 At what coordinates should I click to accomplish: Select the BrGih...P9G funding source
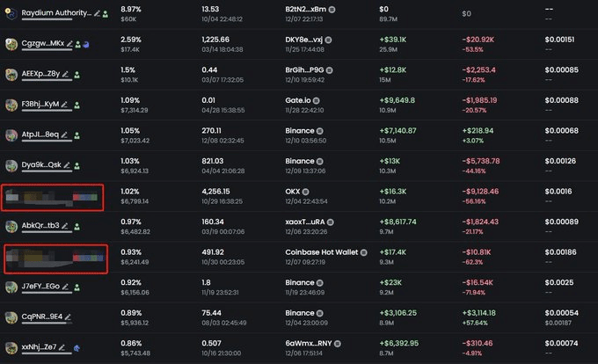click(x=304, y=70)
